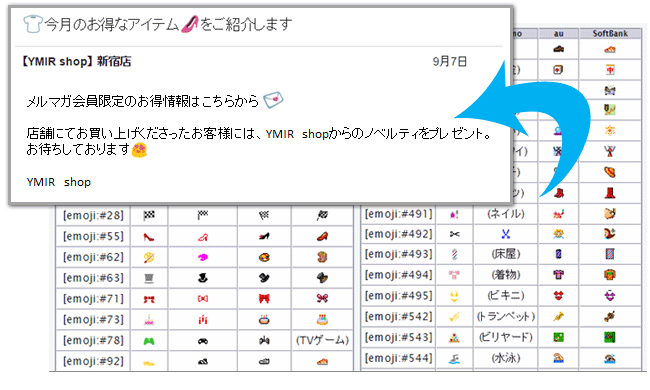Select the red boot in the SoftBank column
This screenshot has width=650, height=390.
pos(610,193)
